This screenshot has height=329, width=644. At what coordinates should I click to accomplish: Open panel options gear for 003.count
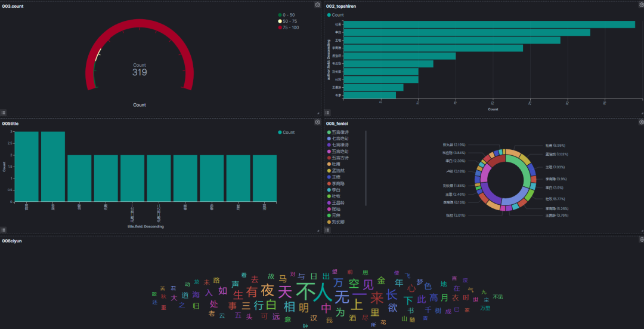tap(317, 5)
